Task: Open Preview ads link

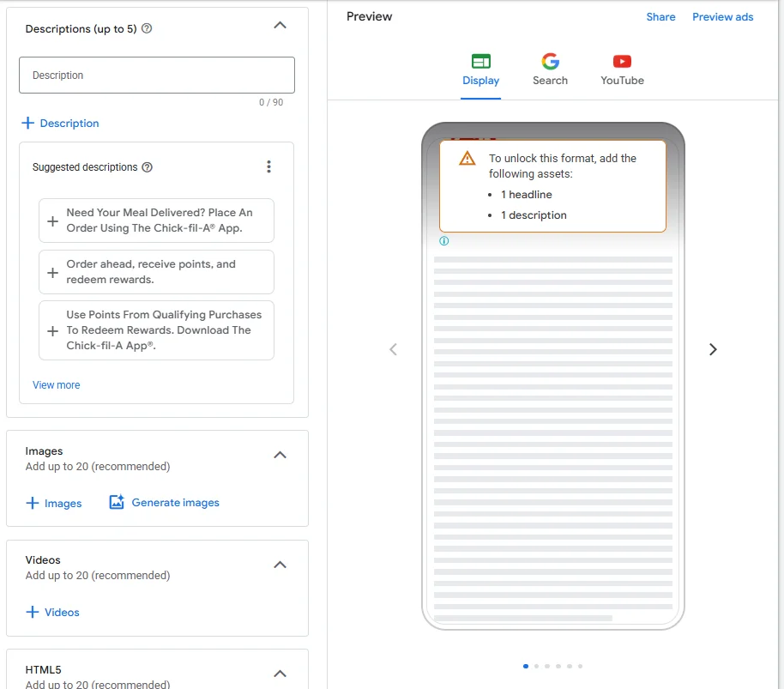Action: 722,17
